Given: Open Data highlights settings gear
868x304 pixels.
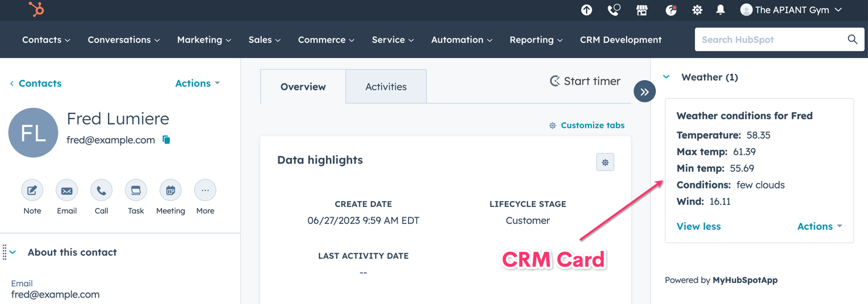Looking at the screenshot, I should tap(605, 162).
